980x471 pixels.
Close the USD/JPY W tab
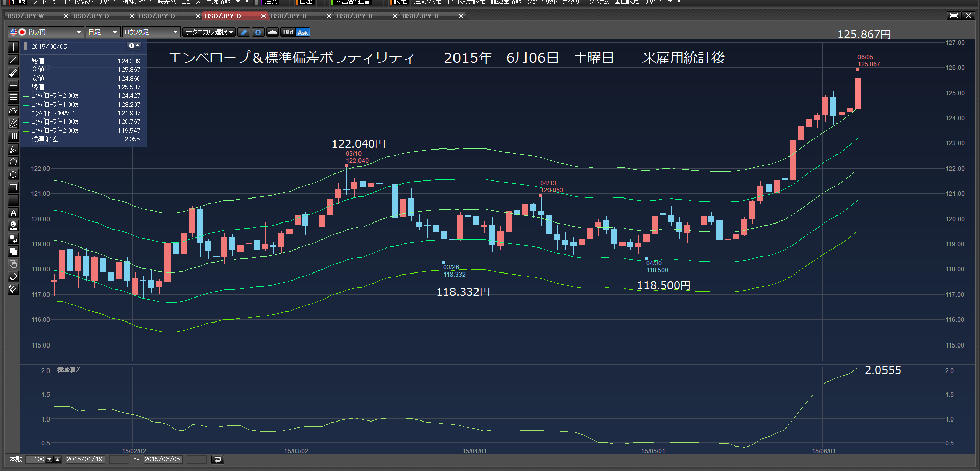pos(65,16)
